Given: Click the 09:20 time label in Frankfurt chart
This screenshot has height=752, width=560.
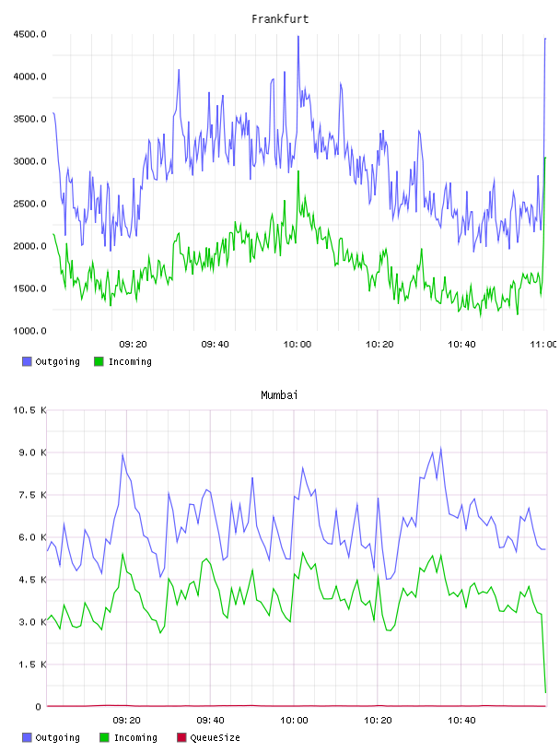Looking at the screenshot, I should tap(133, 344).
